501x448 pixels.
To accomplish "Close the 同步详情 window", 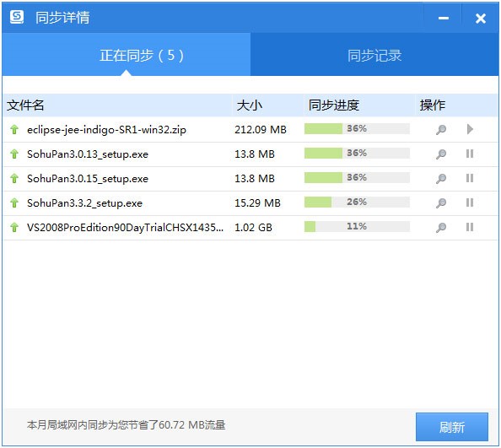I will click(481, 19).
